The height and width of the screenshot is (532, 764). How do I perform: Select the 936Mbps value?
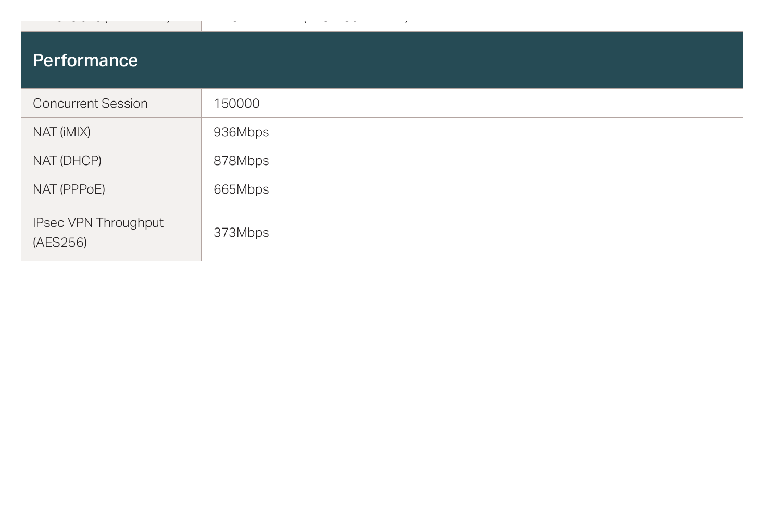click(x=241, y=132)
